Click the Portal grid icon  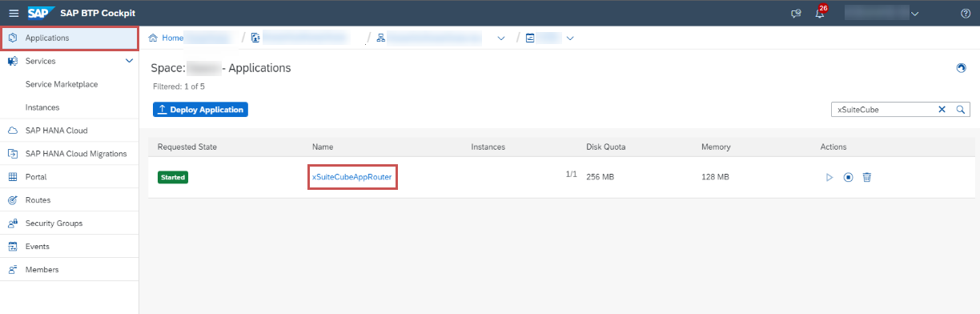[13, 177]
